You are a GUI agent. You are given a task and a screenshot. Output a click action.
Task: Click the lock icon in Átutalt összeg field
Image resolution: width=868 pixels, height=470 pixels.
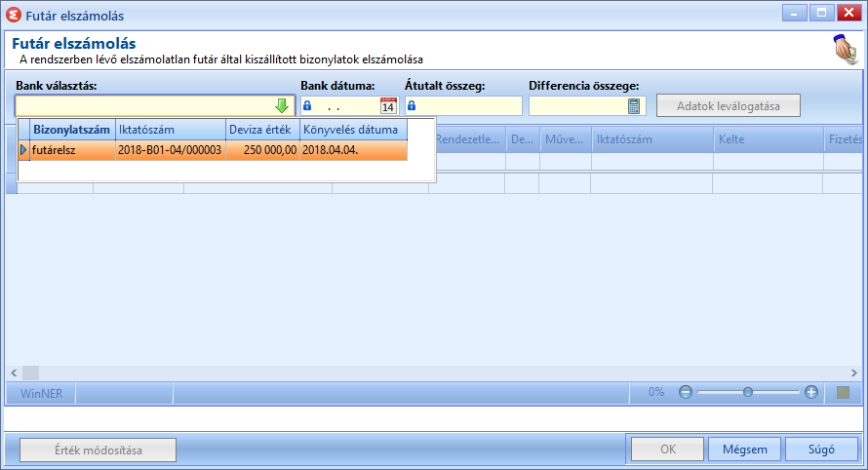[412, 105]
